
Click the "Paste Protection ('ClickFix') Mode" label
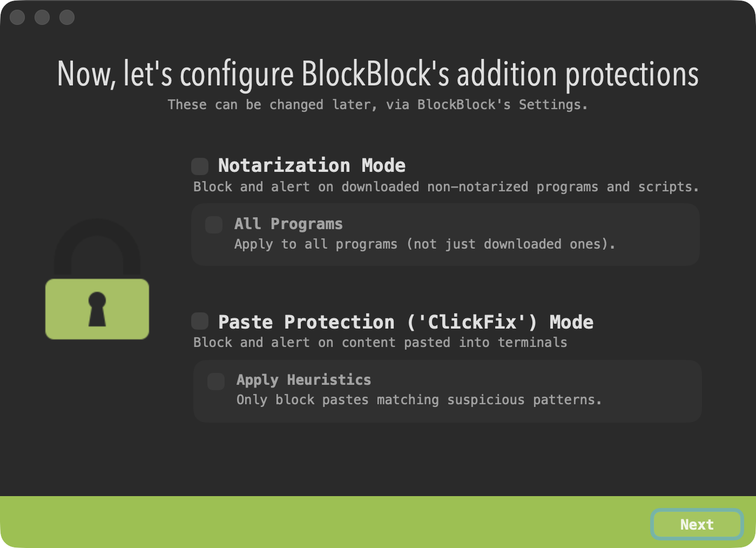(406, 322)
